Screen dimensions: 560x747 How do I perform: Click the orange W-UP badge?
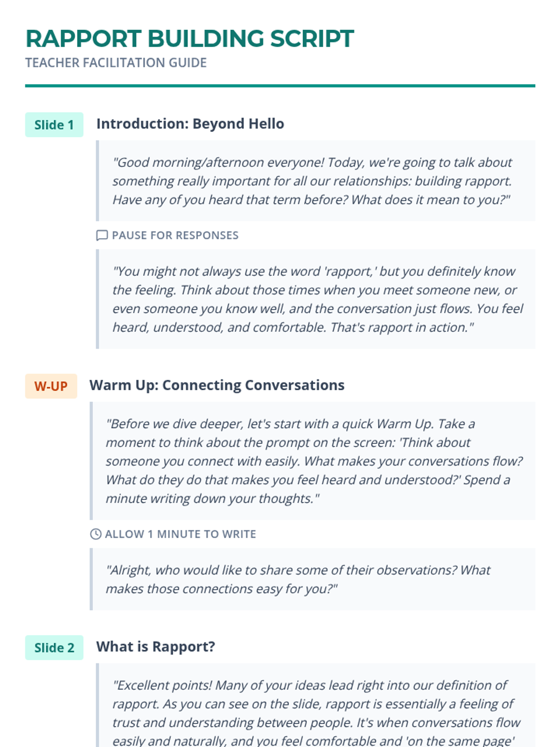click(x=51, y=386)
